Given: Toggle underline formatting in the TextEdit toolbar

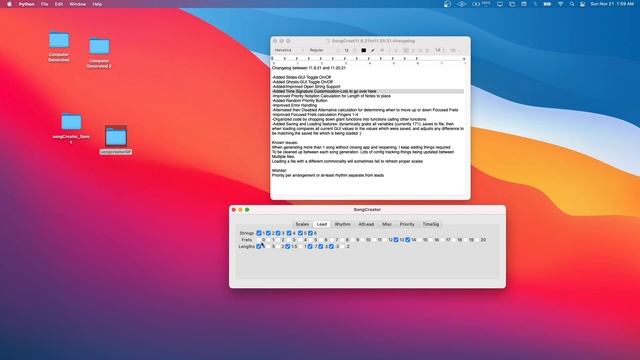Looking at the screenshot, I should (x=396, y=50).
